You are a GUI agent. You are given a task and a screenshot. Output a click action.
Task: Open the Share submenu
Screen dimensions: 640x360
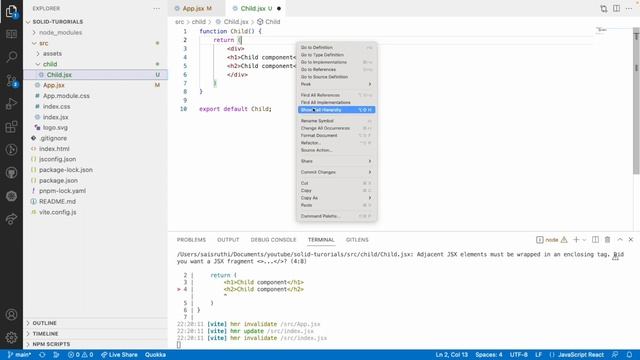pos(336,161)
